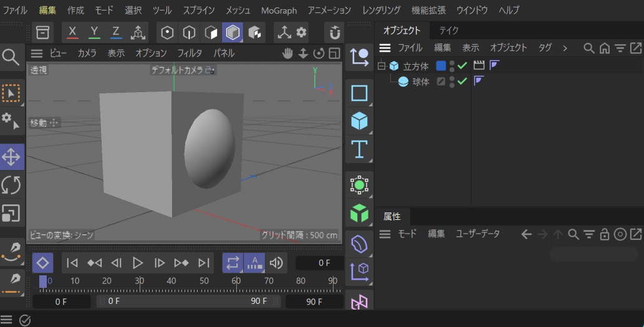Collapse the 立方体 tree node
Viewport: 644px width, 327px height.
[382, 65]
